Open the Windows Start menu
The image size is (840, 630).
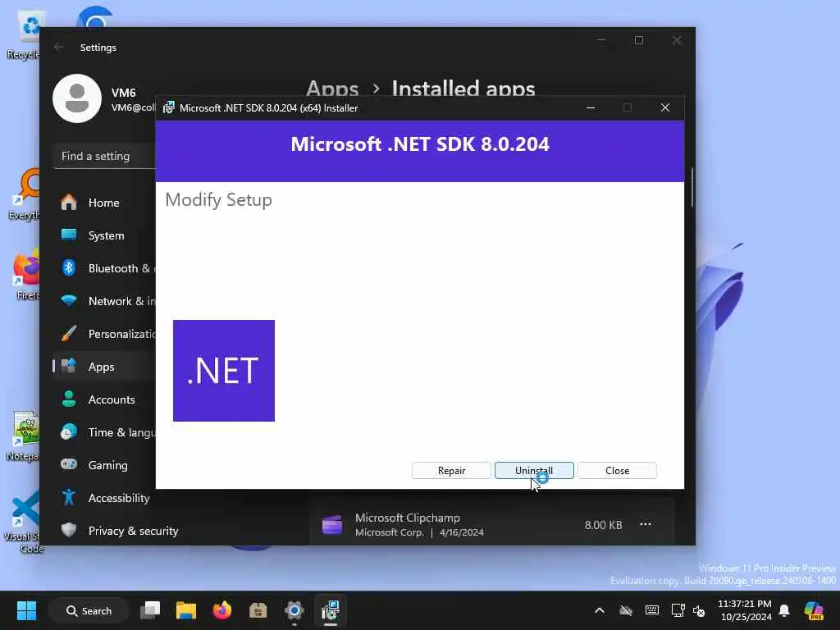pyautogui.click(x=26, y=610)
